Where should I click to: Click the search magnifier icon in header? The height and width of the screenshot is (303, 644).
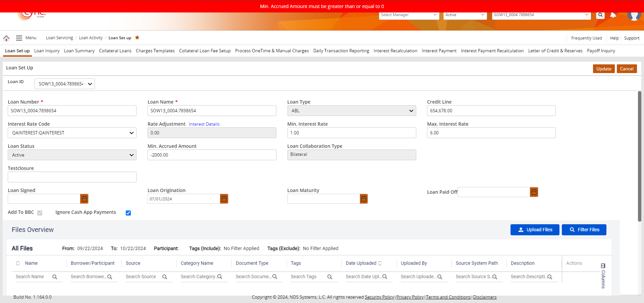pyautogui.click(x=600, y=15)
